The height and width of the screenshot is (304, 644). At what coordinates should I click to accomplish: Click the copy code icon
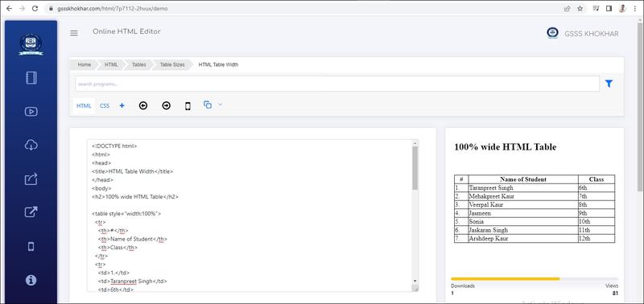click(x=208, y=105)
